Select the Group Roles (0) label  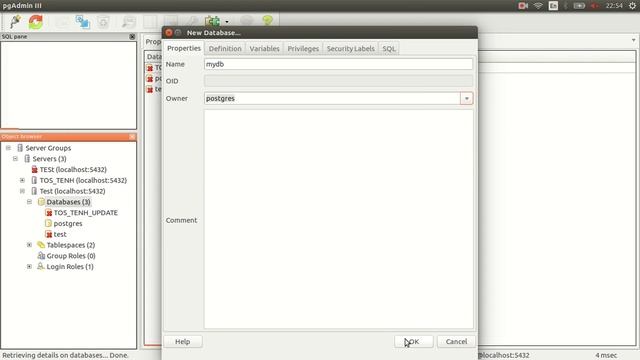(71, 256)
